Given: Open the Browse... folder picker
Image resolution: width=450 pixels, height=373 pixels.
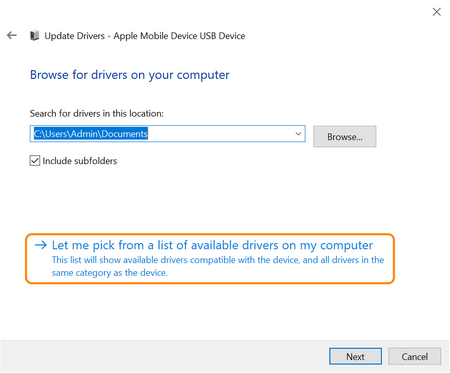Looking at the screenshot, I should 345,136.
